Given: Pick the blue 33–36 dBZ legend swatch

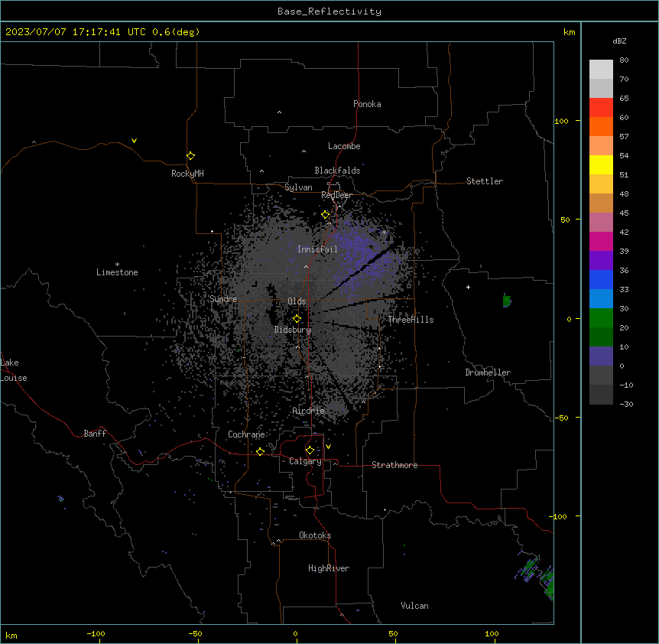Looking at the screenshot, I should coord(601,280).
